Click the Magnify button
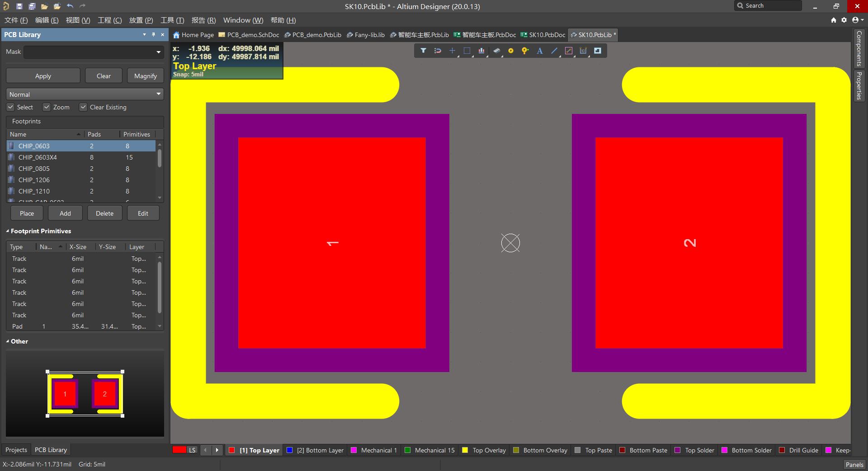The image size is (868, 471). coord(145,76)
